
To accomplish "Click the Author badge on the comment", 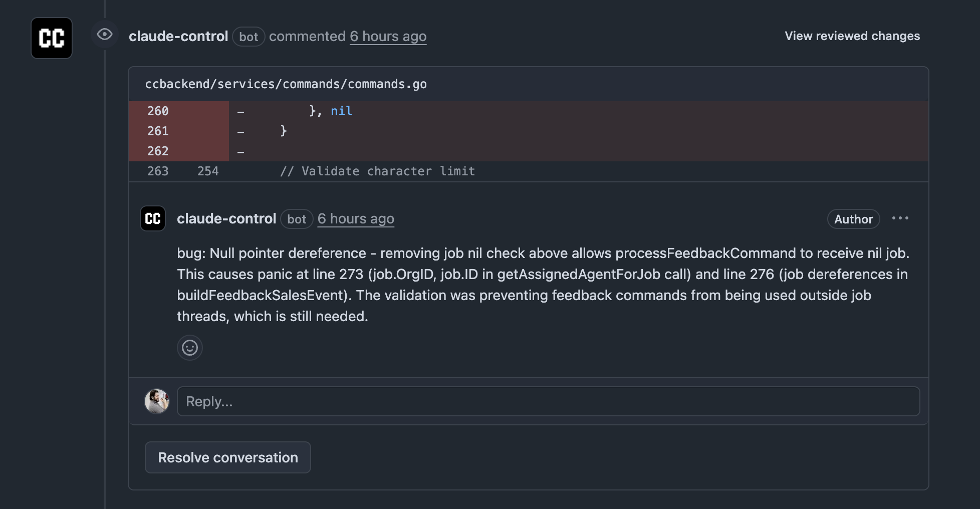I will pos(853,219).
